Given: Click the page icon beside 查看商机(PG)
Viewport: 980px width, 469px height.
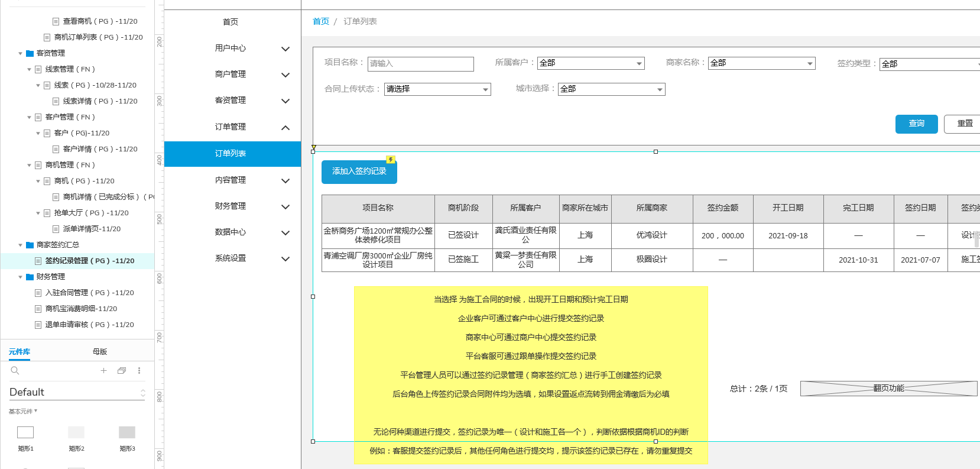Looking at the screenshot, I should point(56,21).
